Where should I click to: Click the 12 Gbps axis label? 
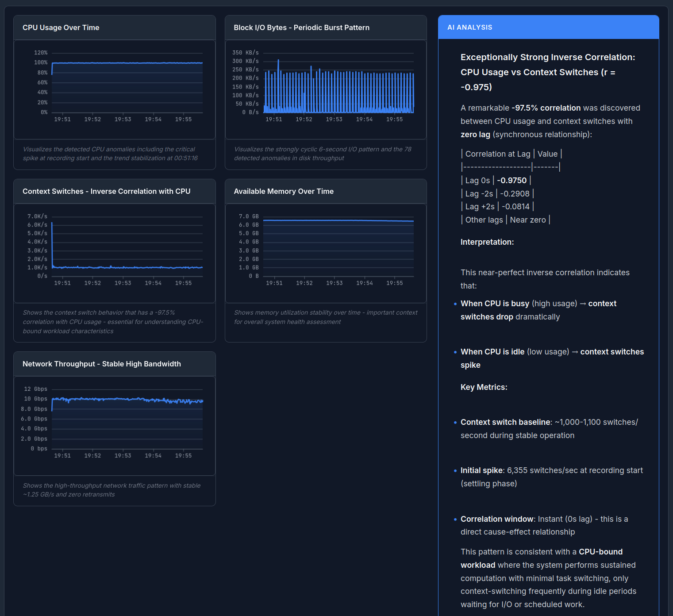tap(35, 389)
